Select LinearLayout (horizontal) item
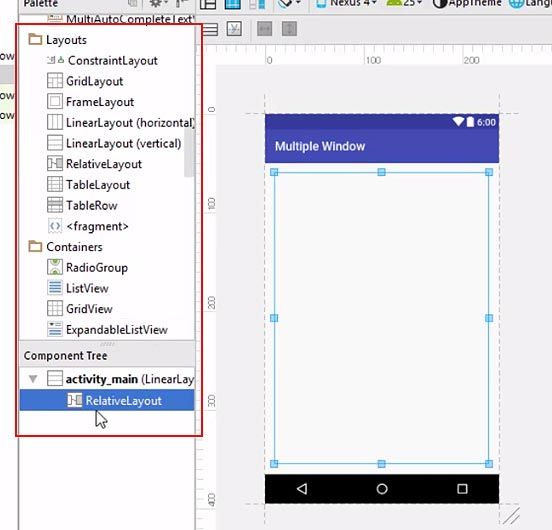This screenshot has height=530, width=552. pos(121,123)
